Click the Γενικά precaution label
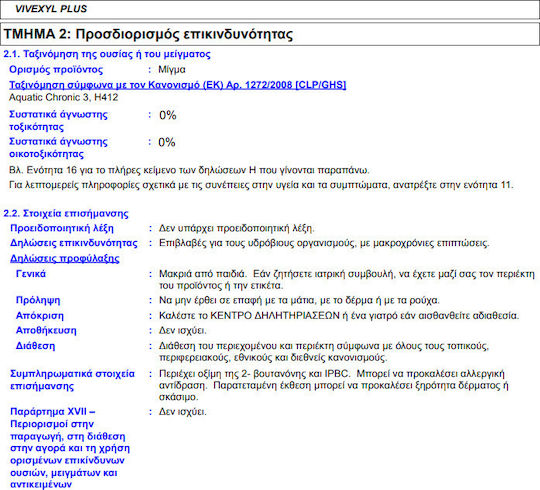 (x=31, y=274)
